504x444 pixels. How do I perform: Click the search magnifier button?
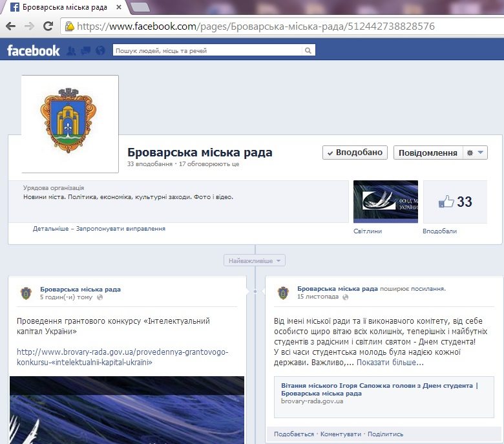(x=308, y=50)
